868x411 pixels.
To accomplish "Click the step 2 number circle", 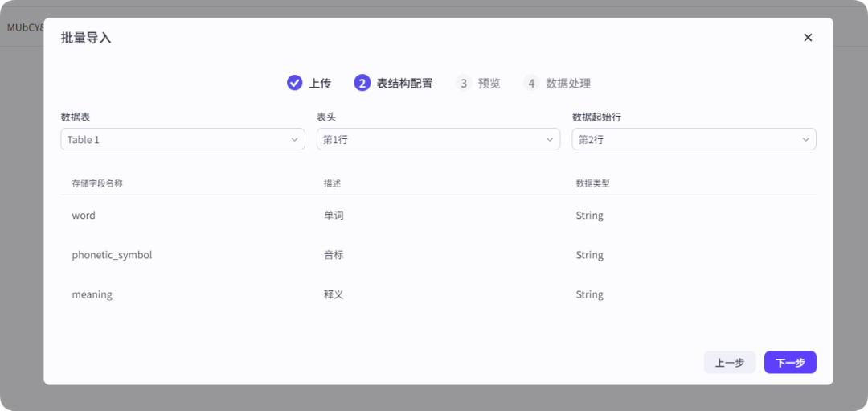I will pos(362,83).
